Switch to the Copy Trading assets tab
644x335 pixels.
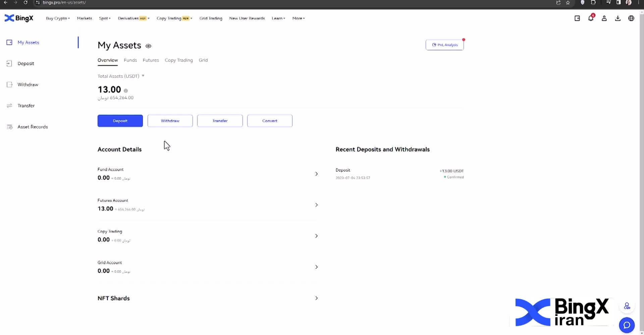pos(178,60)
